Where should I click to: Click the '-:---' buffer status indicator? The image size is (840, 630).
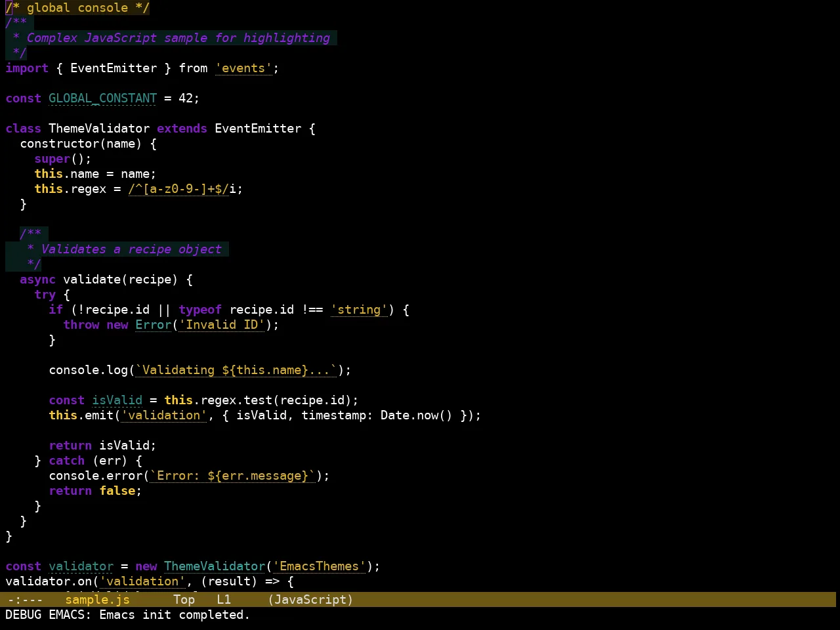click(x=25, y=599)
